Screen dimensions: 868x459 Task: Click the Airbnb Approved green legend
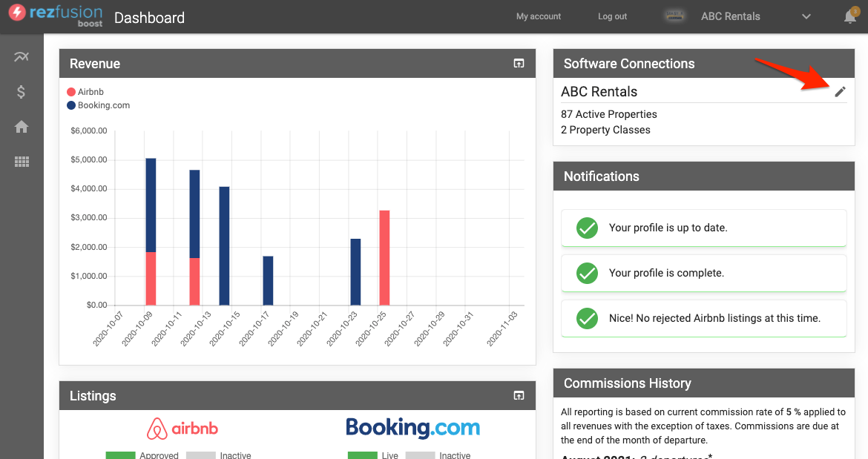coord(120,455)
